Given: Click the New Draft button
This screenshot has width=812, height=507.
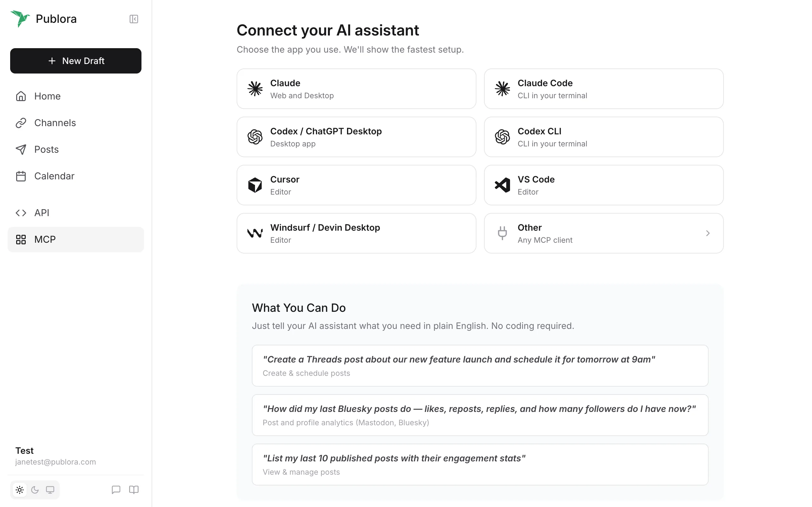Looking at the screenshot, I should point(76,61).
